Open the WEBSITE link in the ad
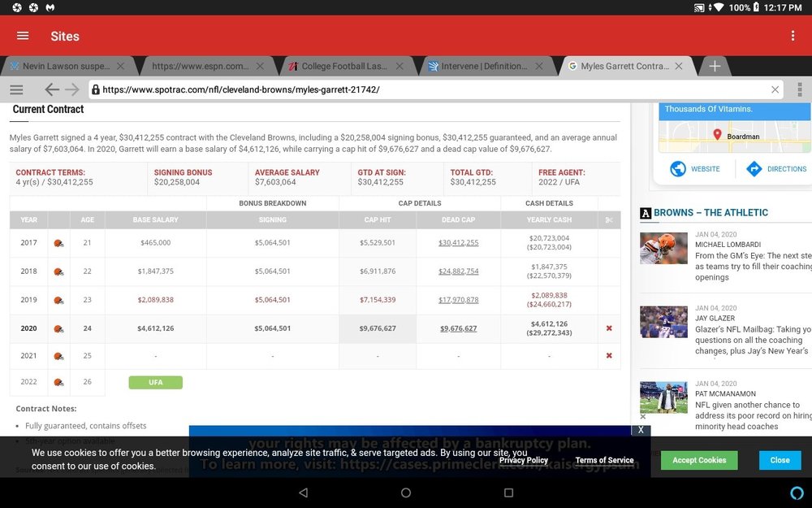The height and width of the screenshot is (508, 812). click(695, 169)
